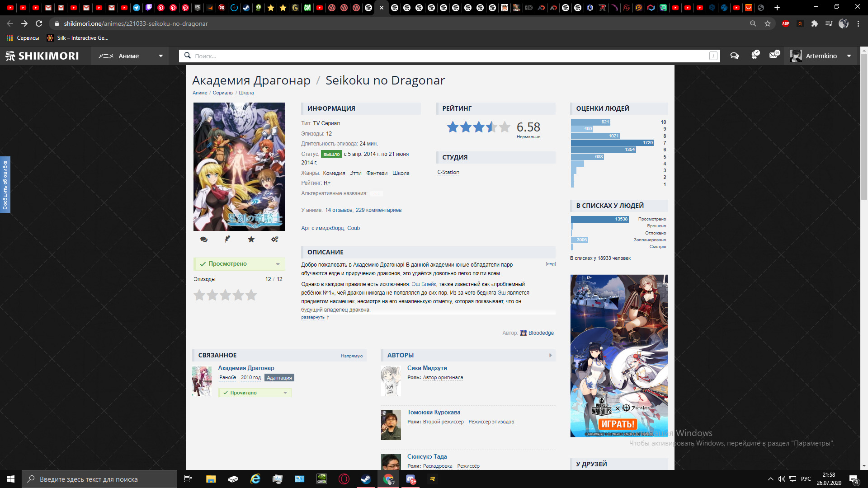
Task: Select Школа breadcrumb item
Action: [246, 93]
